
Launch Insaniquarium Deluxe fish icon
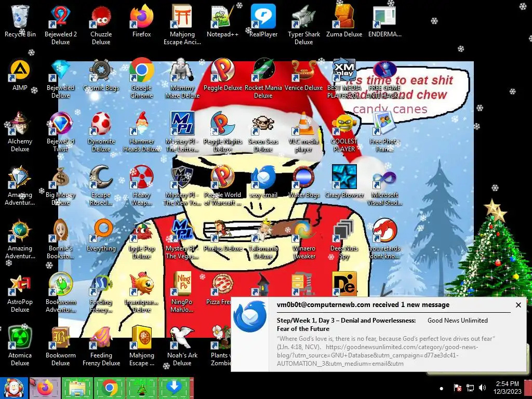tap(141, 292)
